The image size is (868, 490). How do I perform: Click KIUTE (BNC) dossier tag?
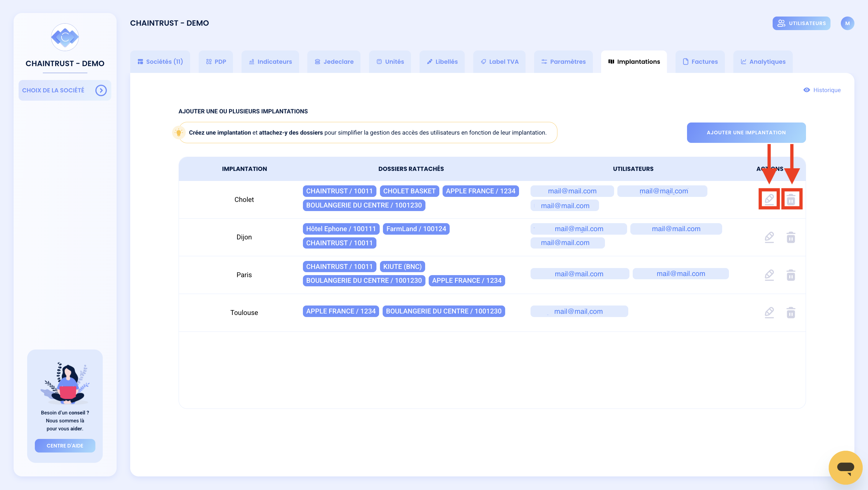click(x=402, y=267)
